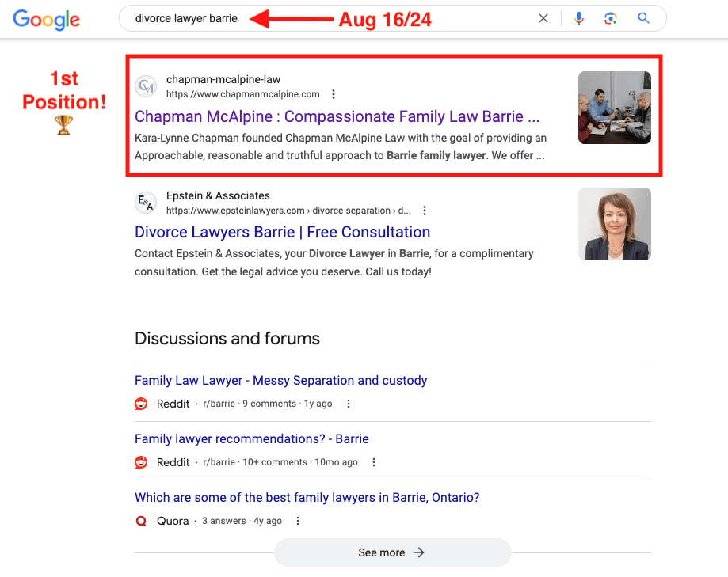Open Family lawyer recommendations Barrie thread
The width and height of the screenshot is (728, 577).
[x=251, y=439]
